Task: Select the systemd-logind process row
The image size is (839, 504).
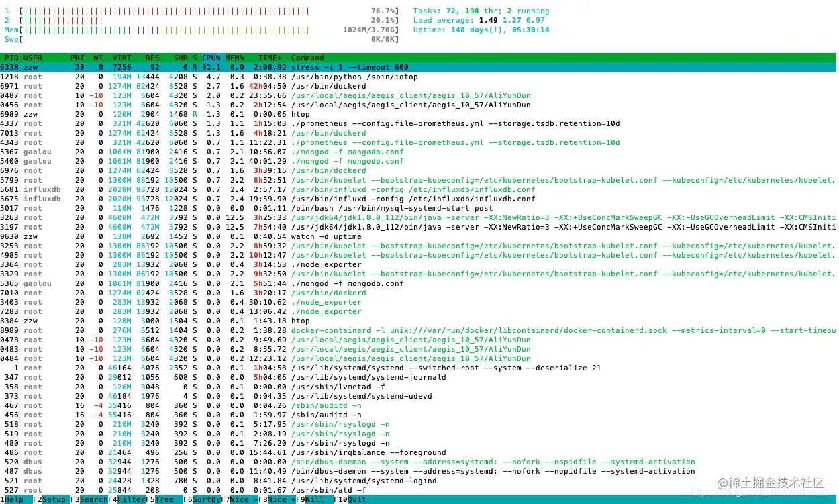Action: point(418,481)
